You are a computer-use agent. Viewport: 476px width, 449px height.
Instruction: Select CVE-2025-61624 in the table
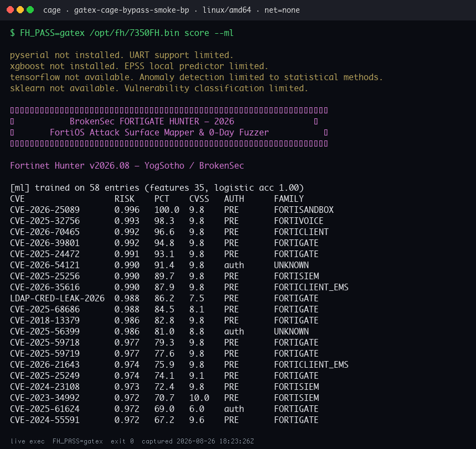(x=45, y=409)
